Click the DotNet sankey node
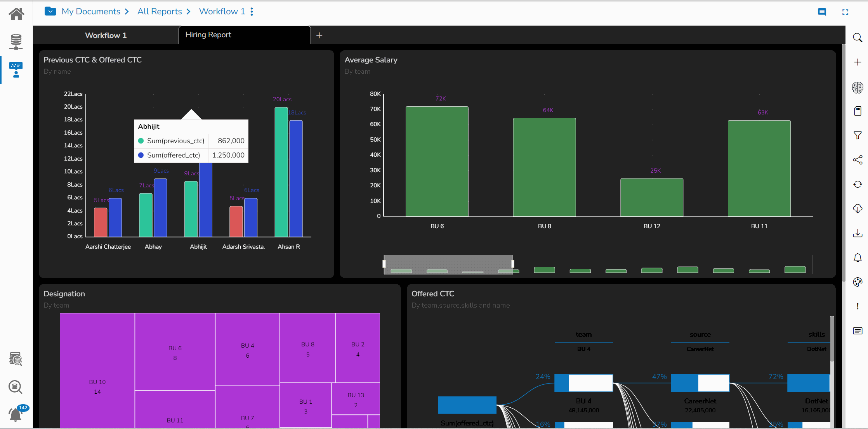 (x=809, y=383)
